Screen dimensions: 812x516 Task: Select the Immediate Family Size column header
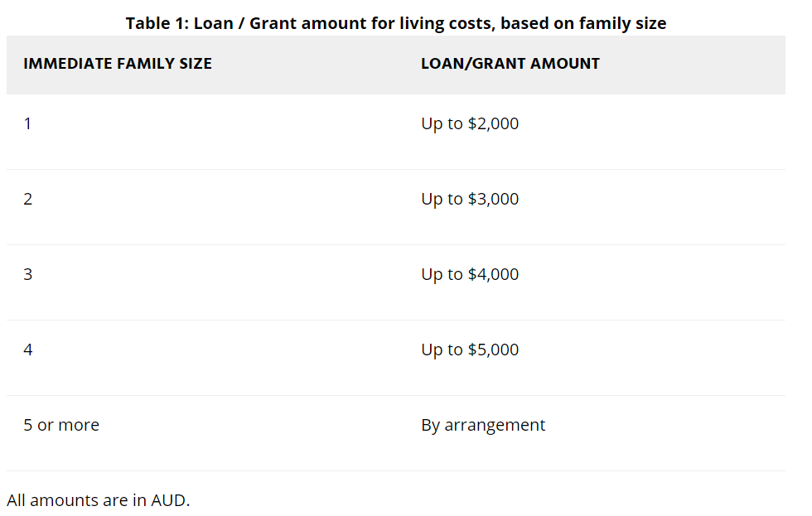pyautogui.click(x=118, y=64)
